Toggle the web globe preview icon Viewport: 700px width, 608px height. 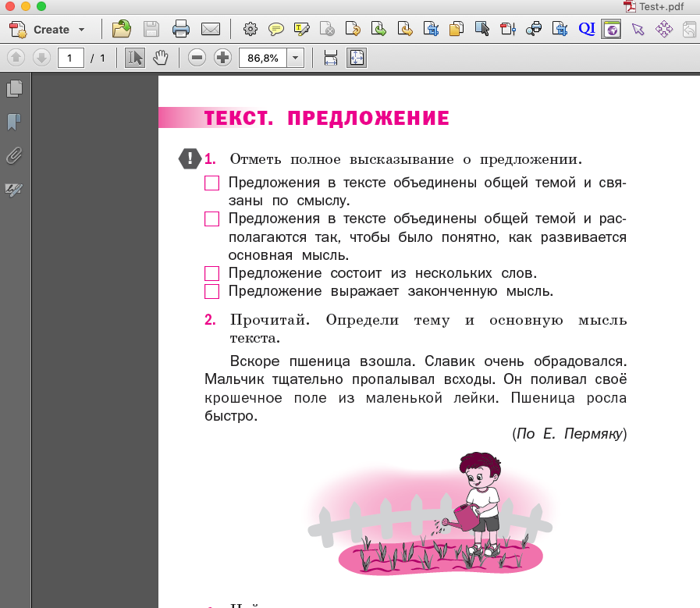(x=612, y=30)
